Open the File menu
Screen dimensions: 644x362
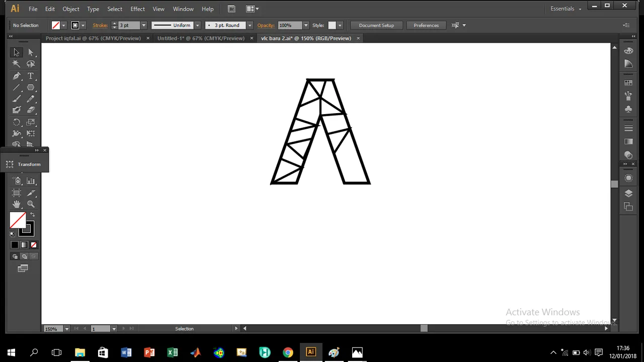(x=33, y=9)
